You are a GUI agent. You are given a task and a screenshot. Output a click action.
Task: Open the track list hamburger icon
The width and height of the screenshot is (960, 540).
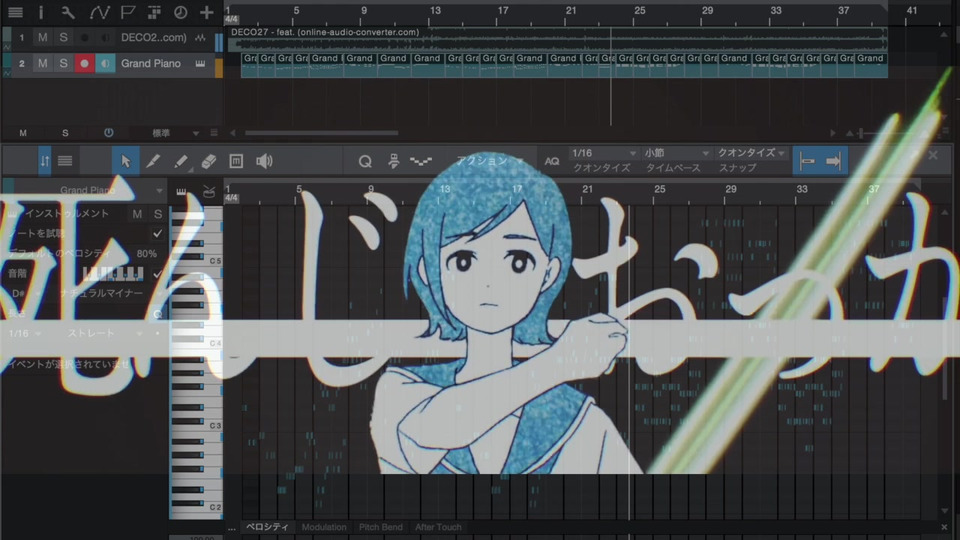(15, 12)
